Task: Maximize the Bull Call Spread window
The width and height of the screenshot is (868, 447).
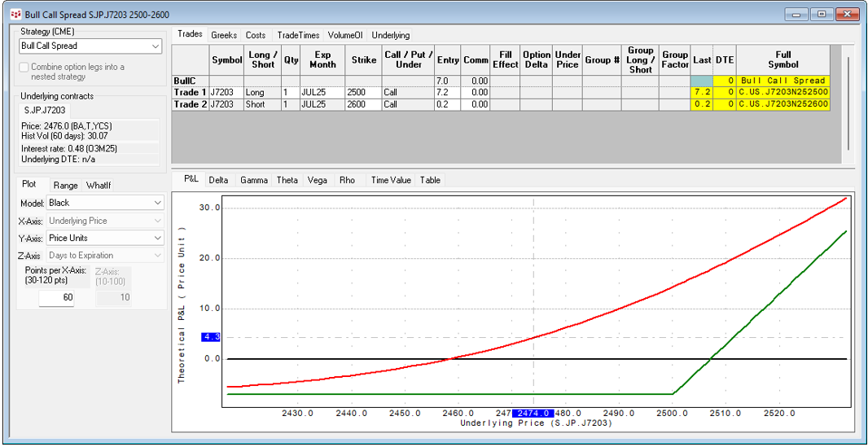Action: click(x=822, y=15)
